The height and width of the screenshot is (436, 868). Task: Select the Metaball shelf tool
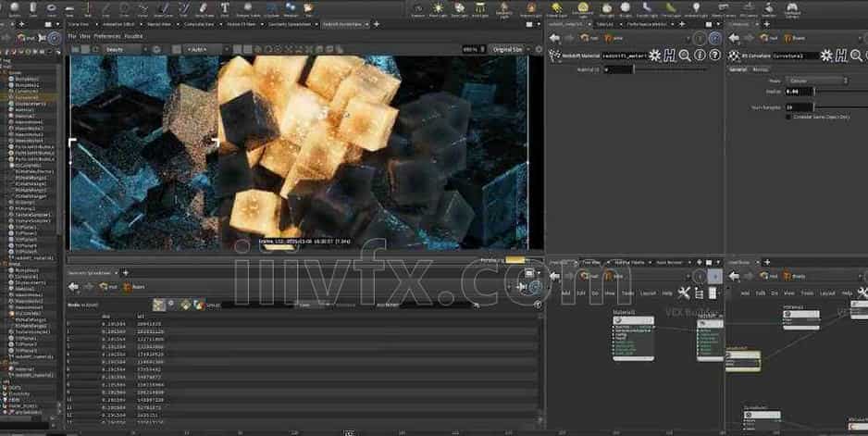[291, 7]
